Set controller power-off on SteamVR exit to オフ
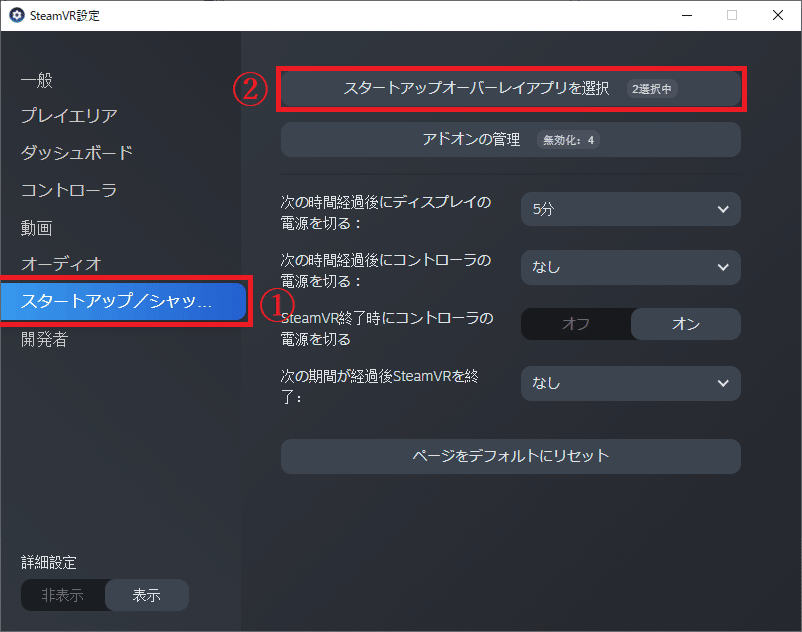Image resolution: width=802 pixels, height=632 pixels. [577, 324]
